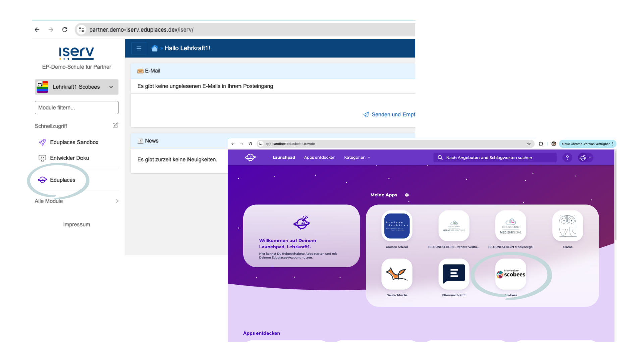The height and width of the screenshot is (362, 644).
Task: Go to Apps entdecken tab
Action: (319, 158)
